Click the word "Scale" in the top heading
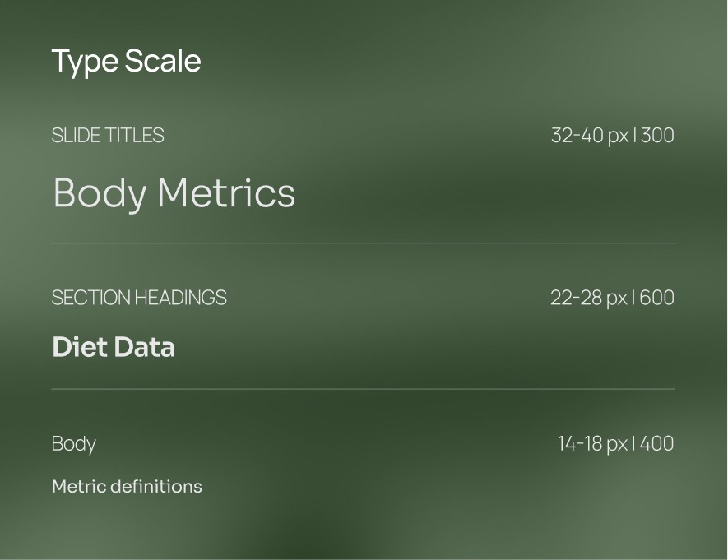 tap(163, 61)
